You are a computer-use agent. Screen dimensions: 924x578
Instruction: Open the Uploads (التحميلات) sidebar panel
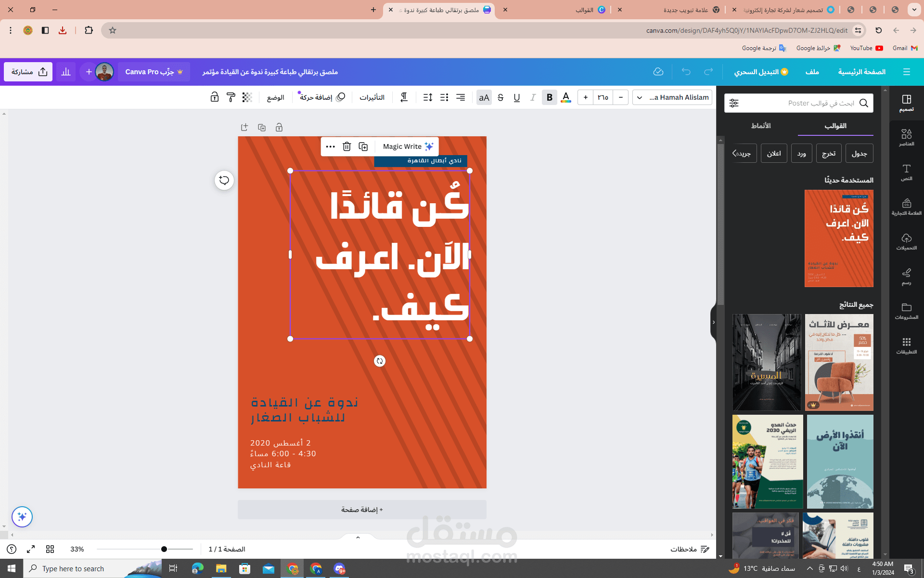906,242
